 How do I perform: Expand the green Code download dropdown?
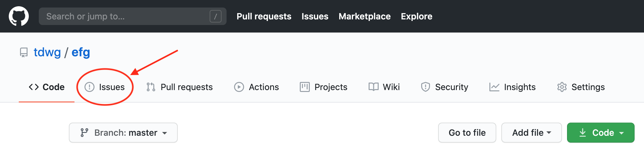(601, 133)
